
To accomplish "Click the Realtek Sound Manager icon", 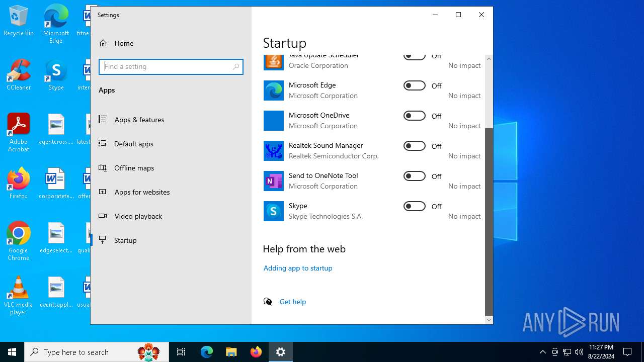I will [x=273, y=151].
